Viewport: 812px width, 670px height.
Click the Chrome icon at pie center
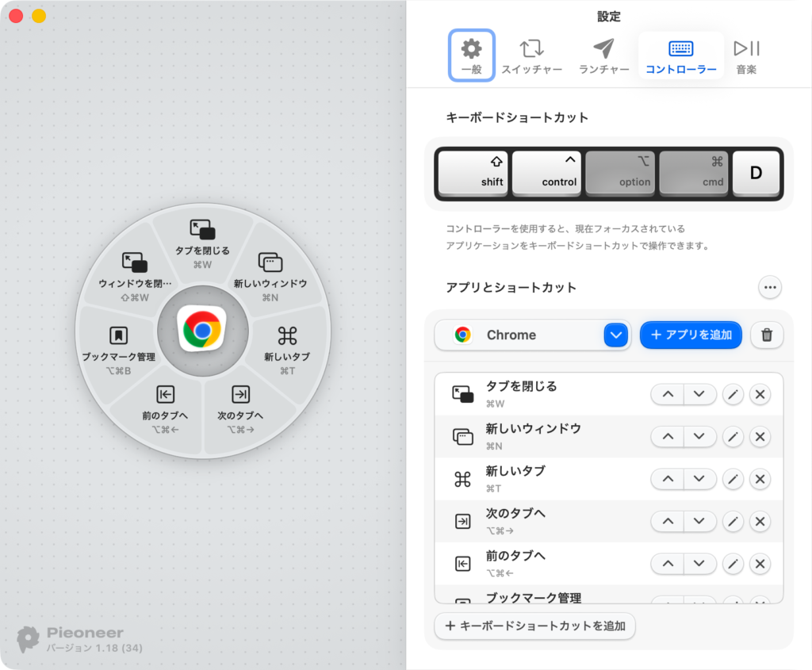[202, 330]
